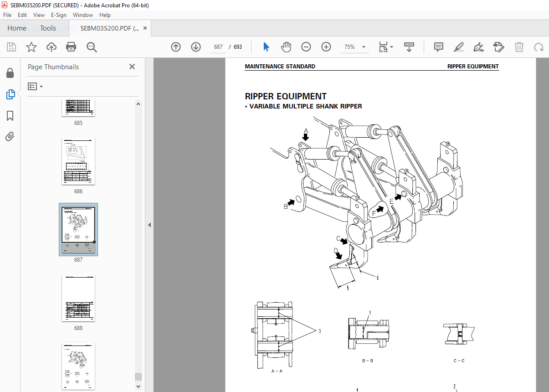Select page 686 thumbnail
The image size is (549, 392).
pos(78,161)
